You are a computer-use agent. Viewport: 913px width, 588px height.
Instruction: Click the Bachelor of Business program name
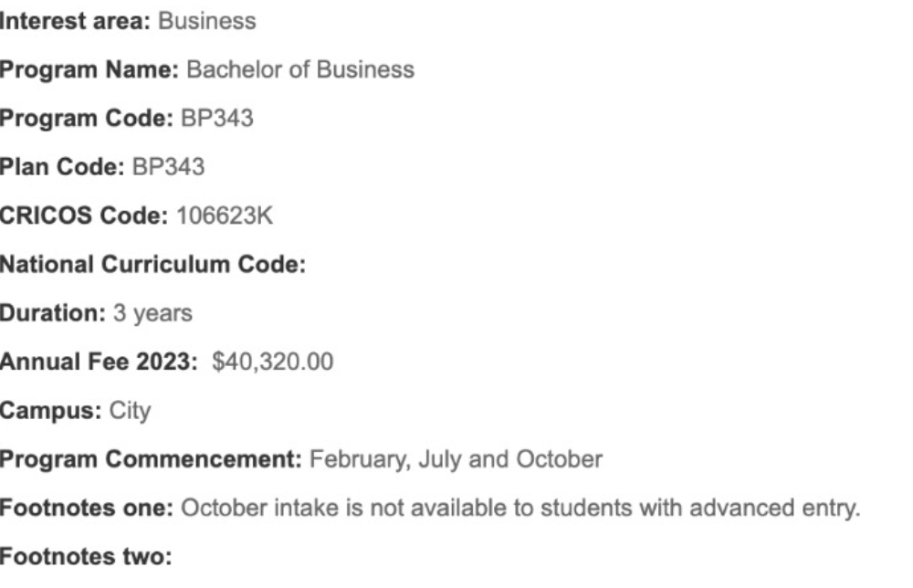coord(300,70)
